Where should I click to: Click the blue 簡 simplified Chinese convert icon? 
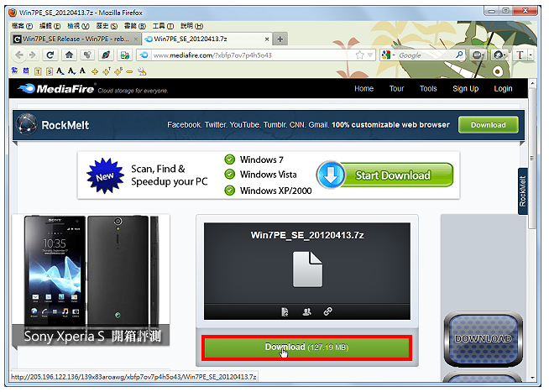point(26,71)
